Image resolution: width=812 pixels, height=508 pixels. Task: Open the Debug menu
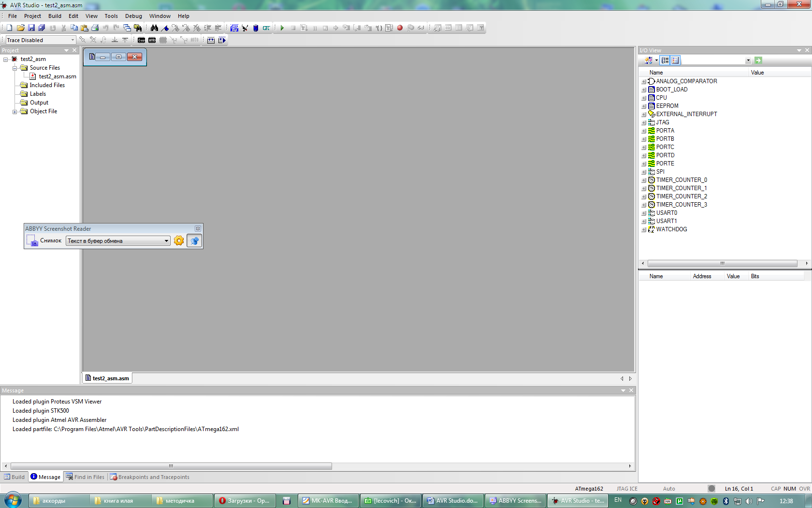133,16
